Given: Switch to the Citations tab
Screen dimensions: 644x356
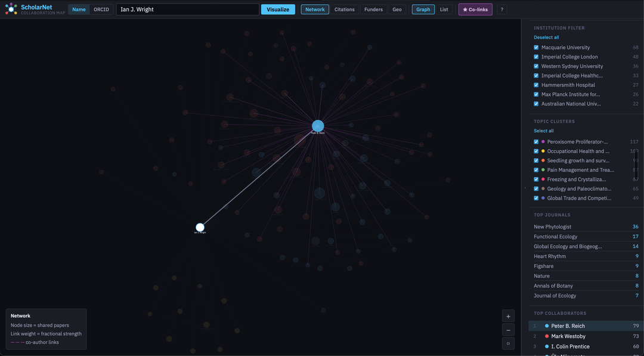Looking at the screenshot, I should tap(344, 10).
